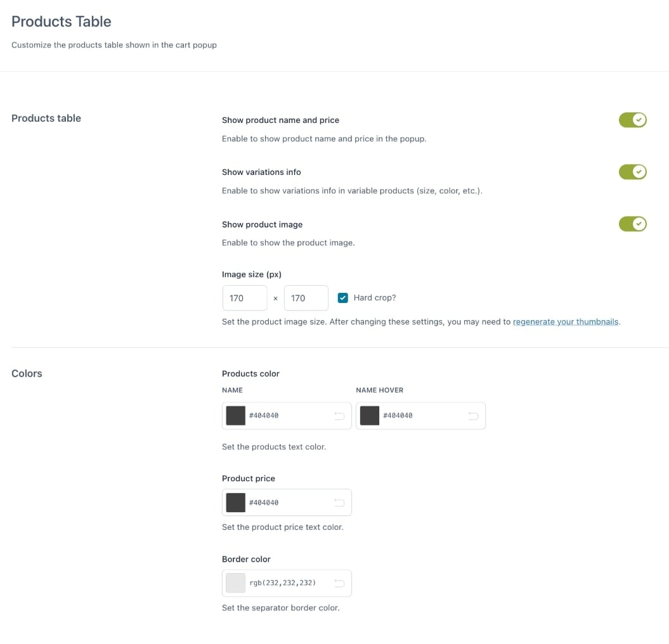Click the image height input field
The image size is (669, 644).
tap(306, 298)
